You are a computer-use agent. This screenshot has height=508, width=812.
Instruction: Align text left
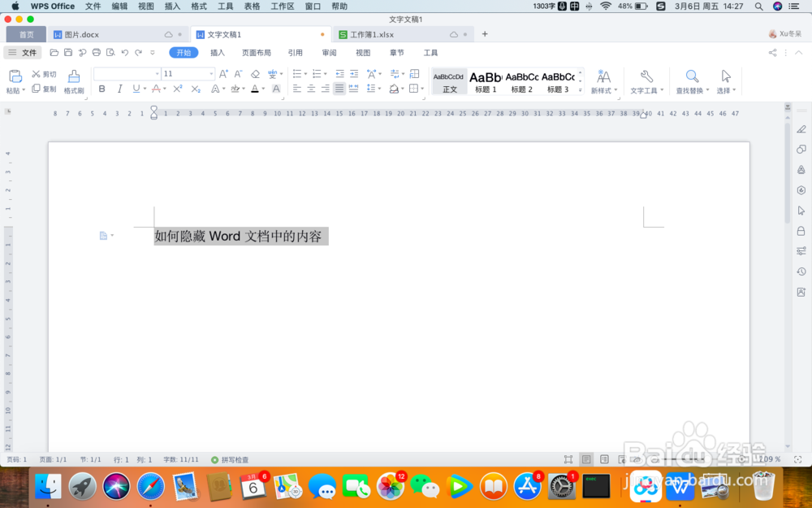pos(296,89)
